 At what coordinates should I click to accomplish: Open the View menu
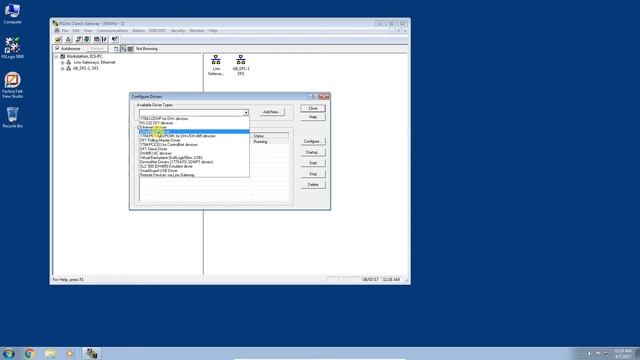tap(88, 31)
